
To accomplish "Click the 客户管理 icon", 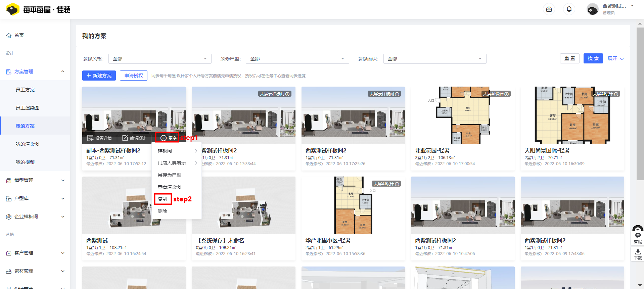I will (9, 253).
